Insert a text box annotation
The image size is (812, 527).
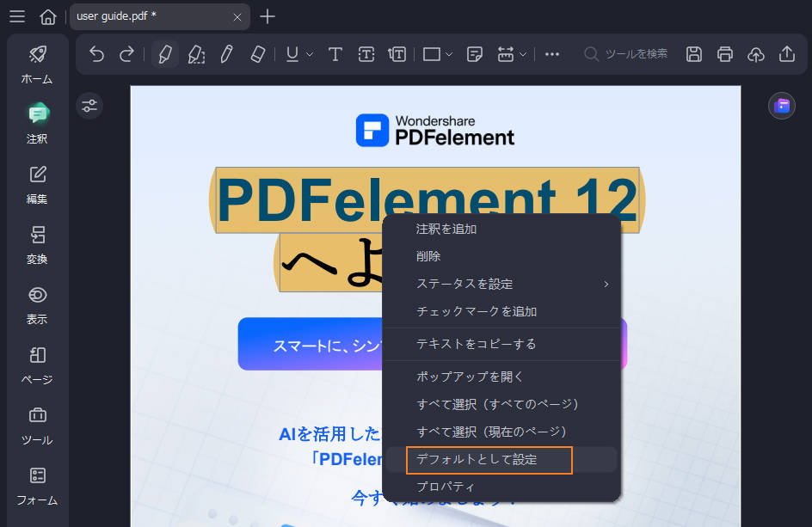366,53
